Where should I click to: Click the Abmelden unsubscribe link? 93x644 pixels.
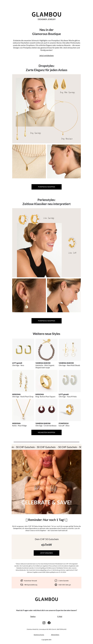tap(55, 634)
